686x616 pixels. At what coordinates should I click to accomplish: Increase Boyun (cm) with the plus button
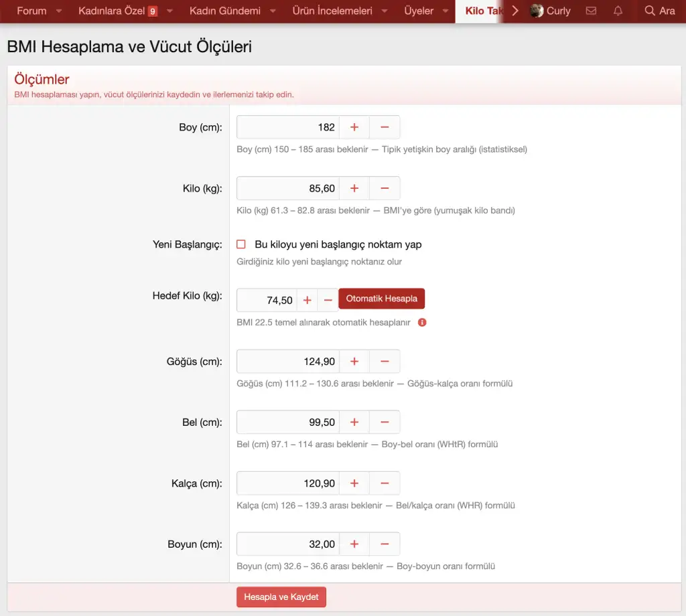point(354,544)
